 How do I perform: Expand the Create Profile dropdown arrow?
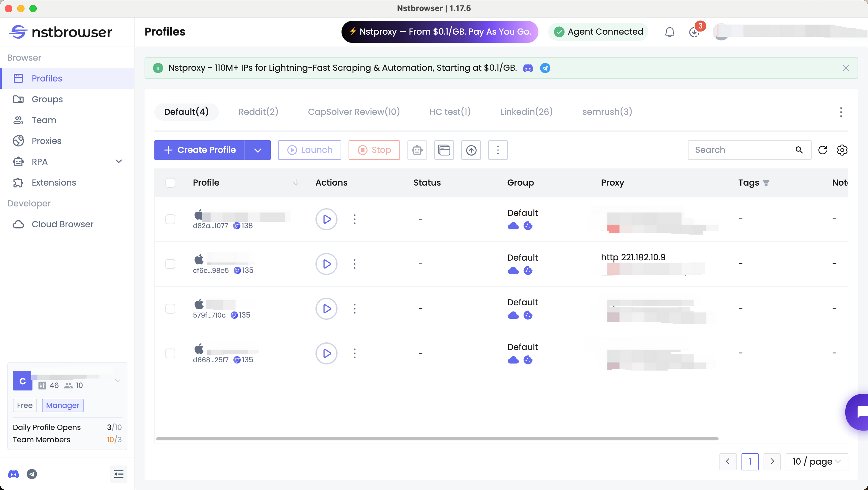[258, 150]
